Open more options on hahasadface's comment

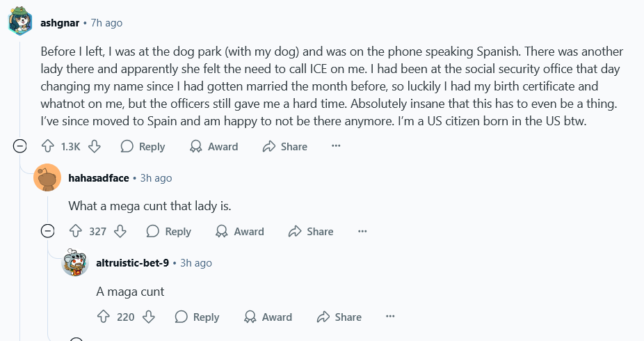tap(362, 231)
